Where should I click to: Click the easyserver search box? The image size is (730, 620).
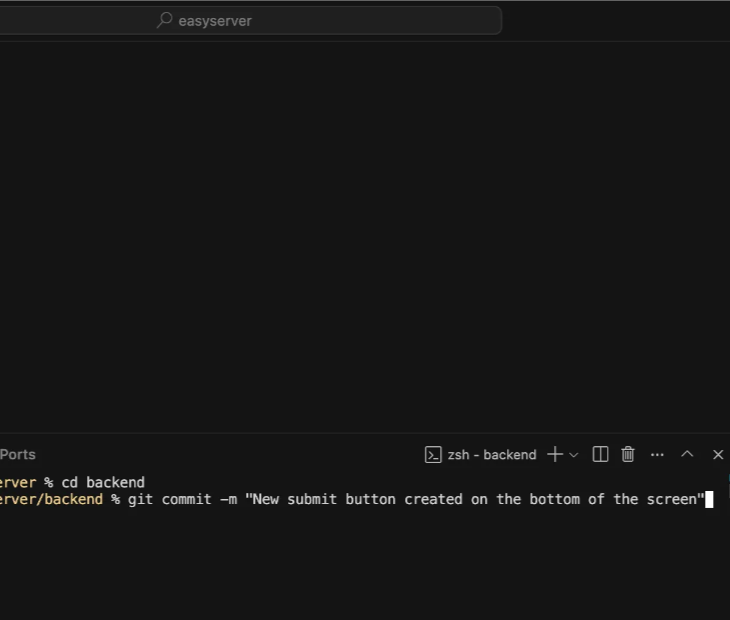tap(250, 20)
